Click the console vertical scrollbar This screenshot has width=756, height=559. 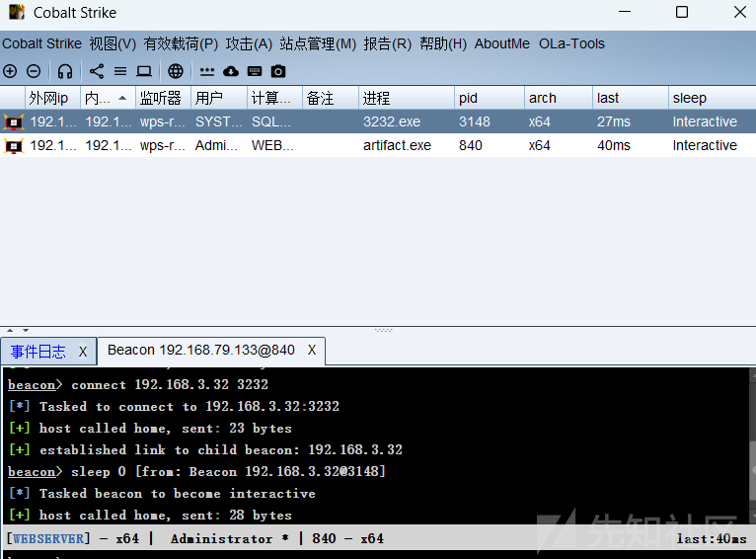point(753,446)
